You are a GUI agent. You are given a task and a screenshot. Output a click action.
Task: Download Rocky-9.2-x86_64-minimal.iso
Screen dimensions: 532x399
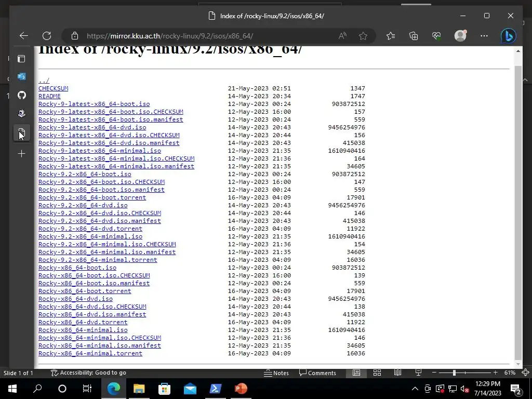coord(90,236)
